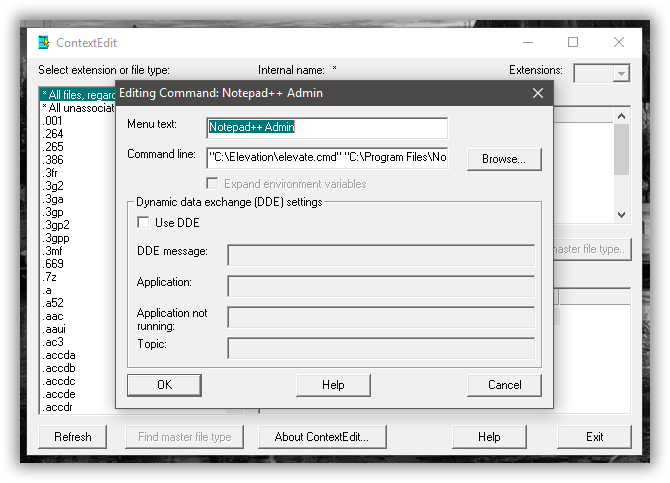Viewport: 670px width, 483px height.
Task: Click Expand environment variables checkbox
Action: pos(212,183)
